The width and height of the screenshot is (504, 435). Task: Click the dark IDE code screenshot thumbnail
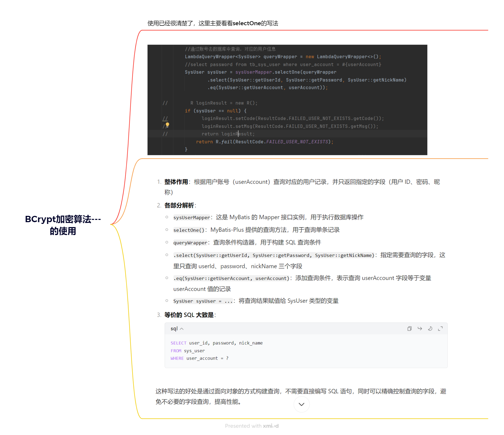coord(287,100)
